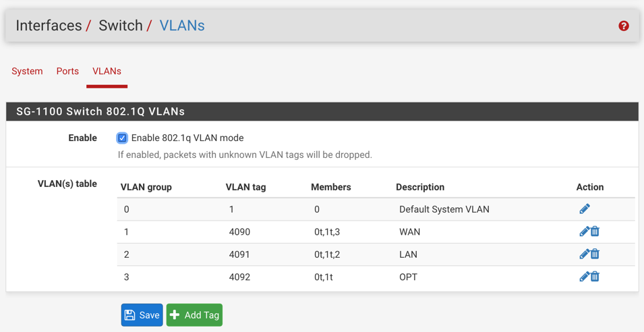Open the Ports tab

tap(67, 71)
